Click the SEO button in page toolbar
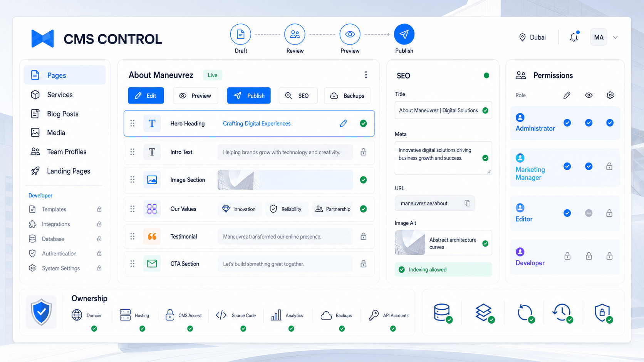 pyautogui.click(x=298, y=95)
